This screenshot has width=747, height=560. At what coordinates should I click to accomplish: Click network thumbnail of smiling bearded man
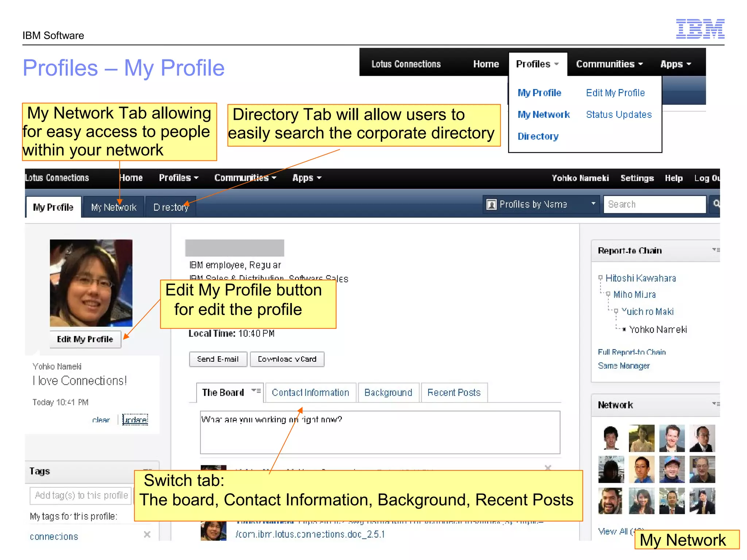(611, 501)
